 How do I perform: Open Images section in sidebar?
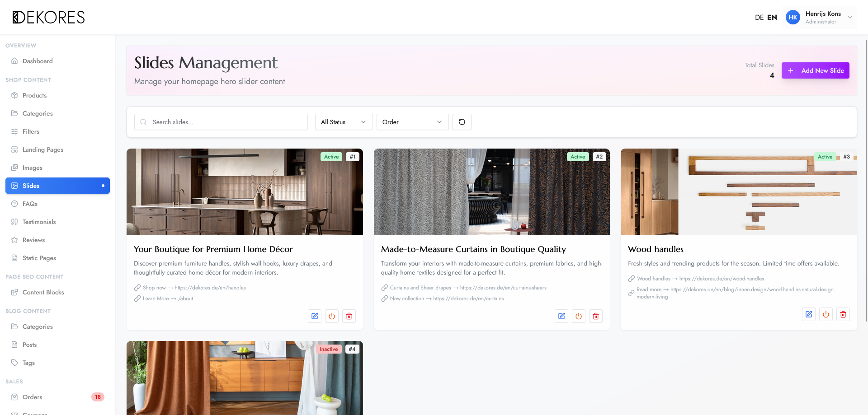click(x=57, y=168)
